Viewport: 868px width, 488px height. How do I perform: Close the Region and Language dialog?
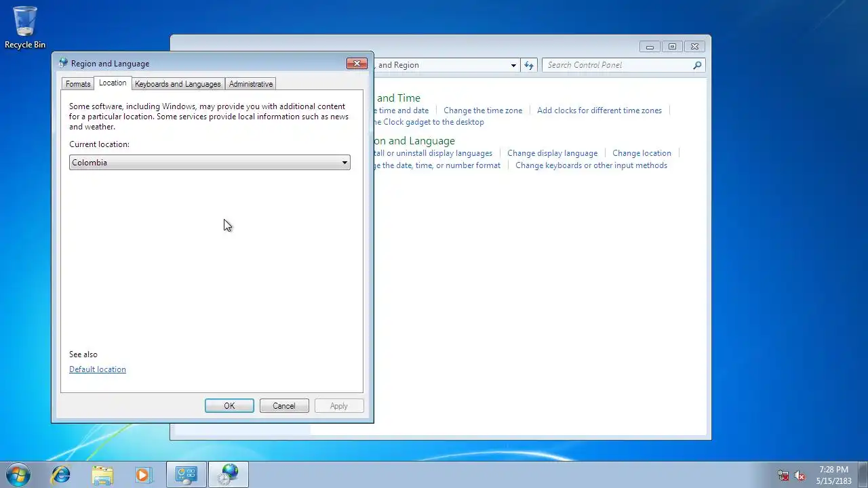[x=357, y=64]
